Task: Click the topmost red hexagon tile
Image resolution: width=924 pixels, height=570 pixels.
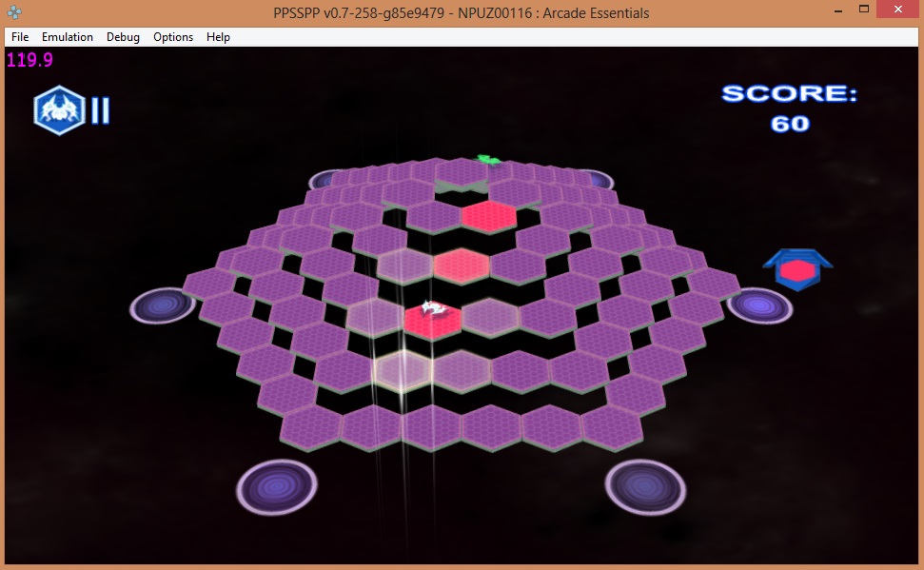Action: pos(489,215)
